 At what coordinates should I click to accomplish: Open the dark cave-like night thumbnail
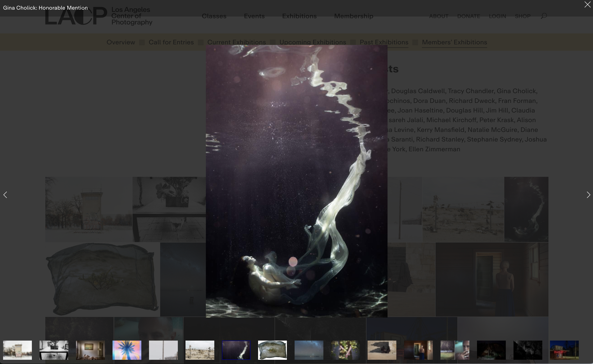click(x=491, y=350)
